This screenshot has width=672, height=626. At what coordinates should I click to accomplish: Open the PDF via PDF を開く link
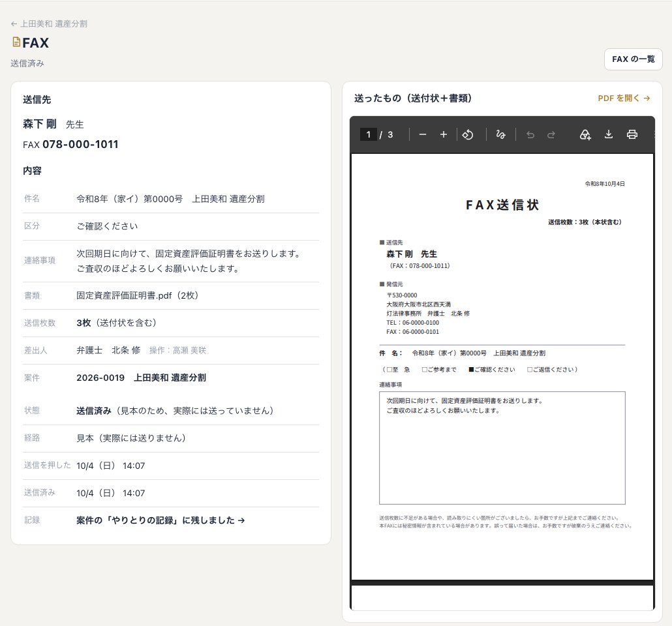click(x=624, y=98)
